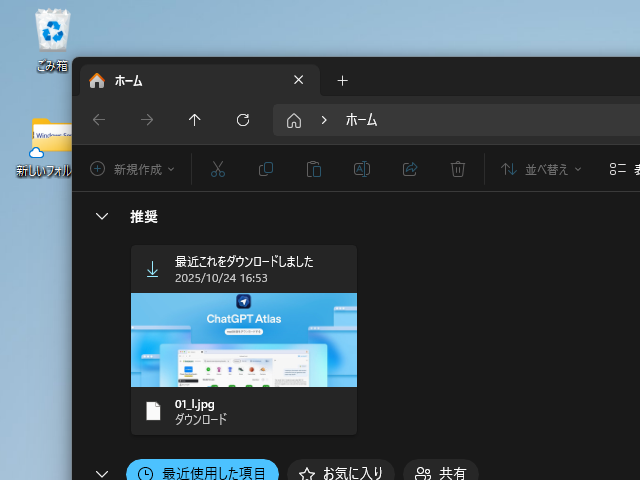640x480 pixels.
Task: Add a new Explorer tab
Action: [x=342, y=80]
